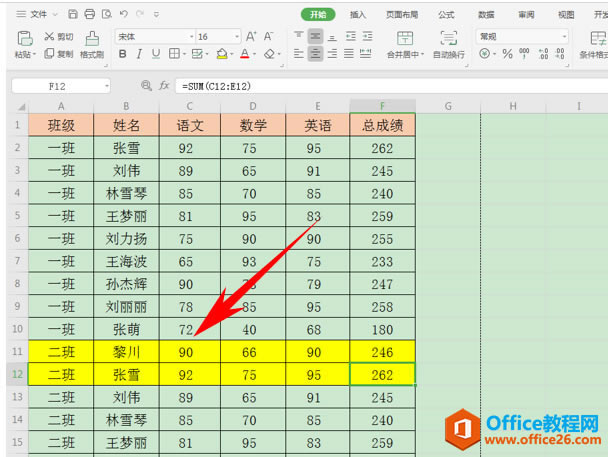Screen dimensions: 608x457
Task: Click Increase Decimal icon
Action: [543, 53]
